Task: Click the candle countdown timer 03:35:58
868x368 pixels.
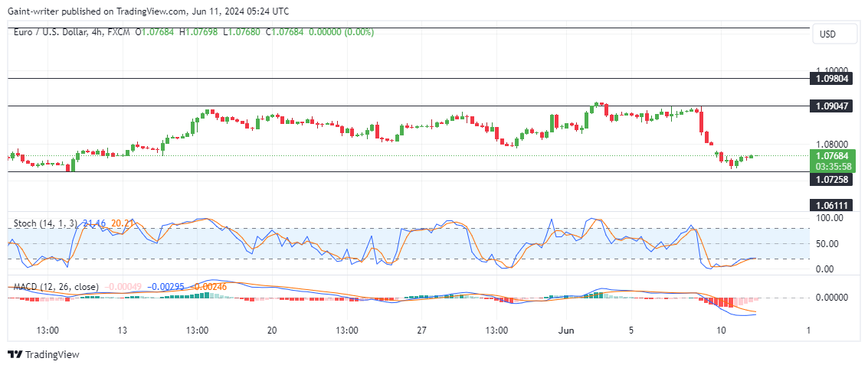Action: [x=832, y=166]
